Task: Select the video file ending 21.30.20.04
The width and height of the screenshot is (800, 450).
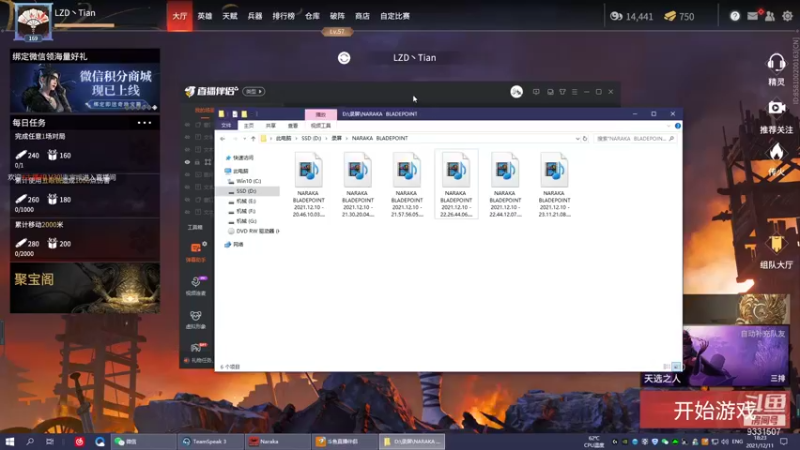Action: tap(357, 185)
